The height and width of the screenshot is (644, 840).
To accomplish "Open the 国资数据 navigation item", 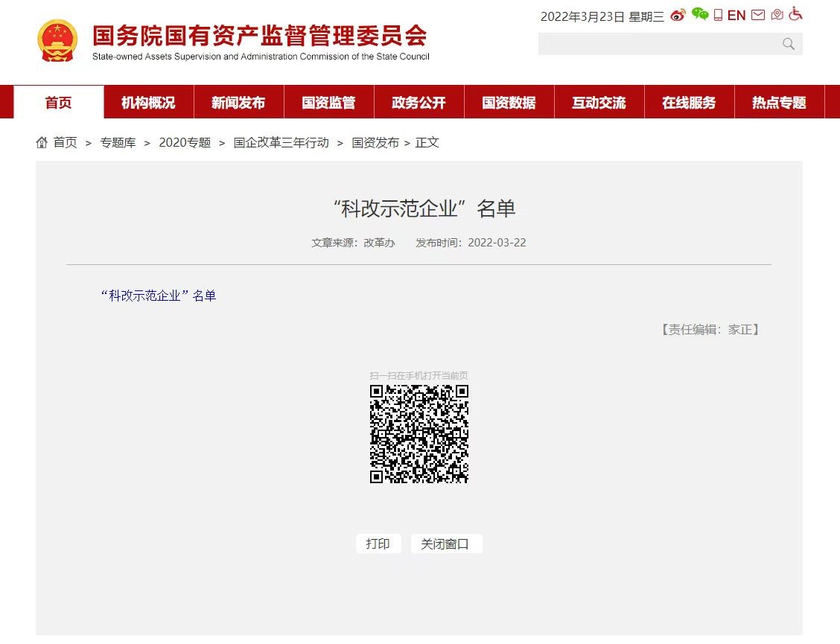I will pos(509,103).
